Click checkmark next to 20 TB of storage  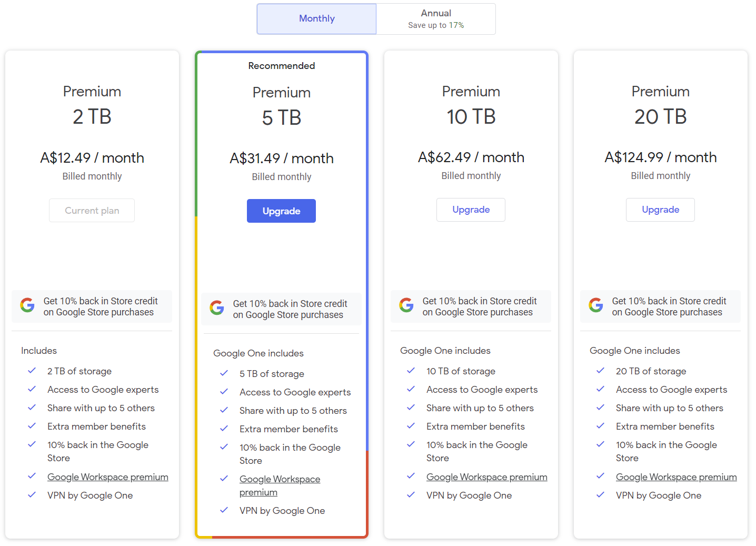coord(601,371)
